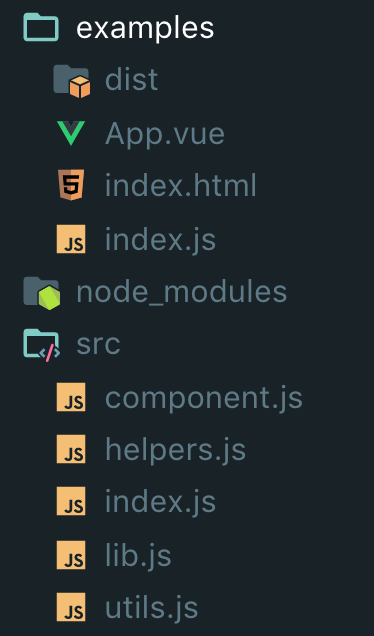Select component.js in the src folder

[x=204, y=398]
